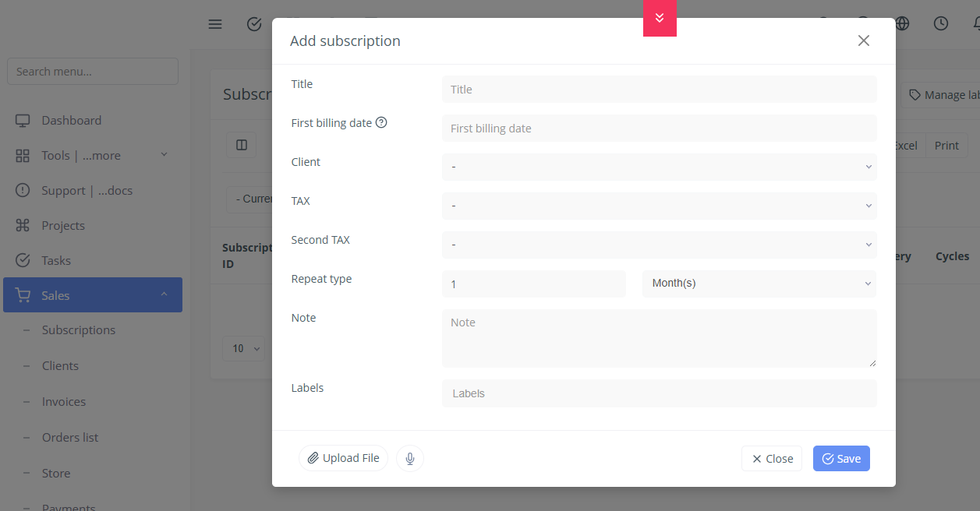This screenshot has width=980, height=511.
Task: Click the Upload File button
Action: click(x=343, y=458)
